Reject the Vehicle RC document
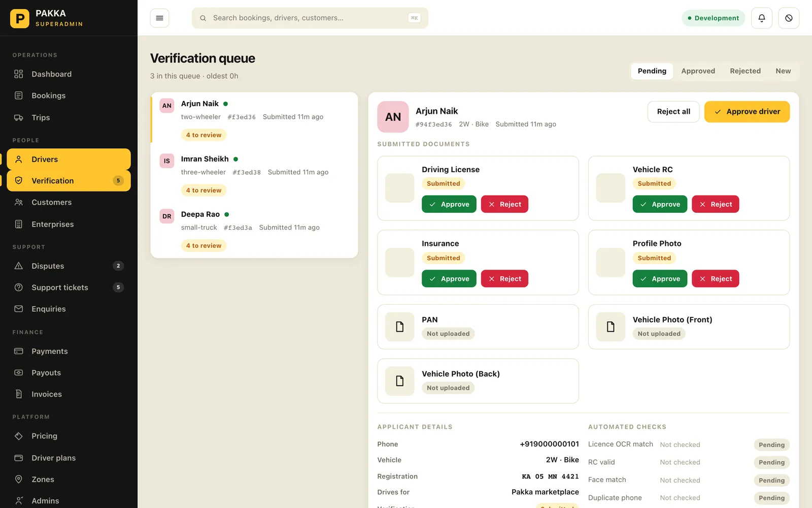 (x=716, y=204)
